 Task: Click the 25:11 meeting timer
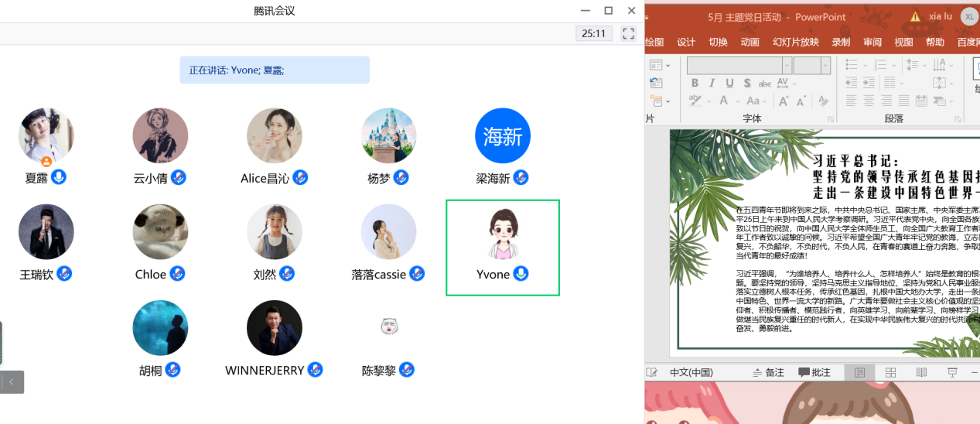pyautogui.click(x=593, y=33)
